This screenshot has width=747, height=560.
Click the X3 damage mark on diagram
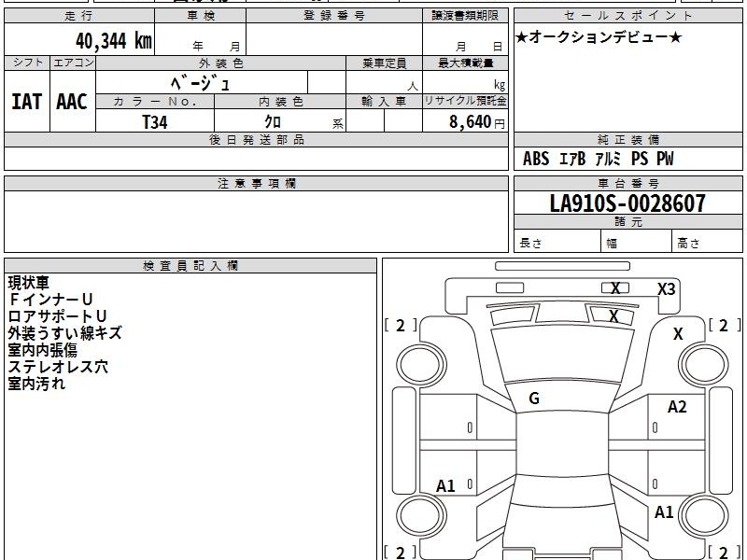click(x=666, y=289)
